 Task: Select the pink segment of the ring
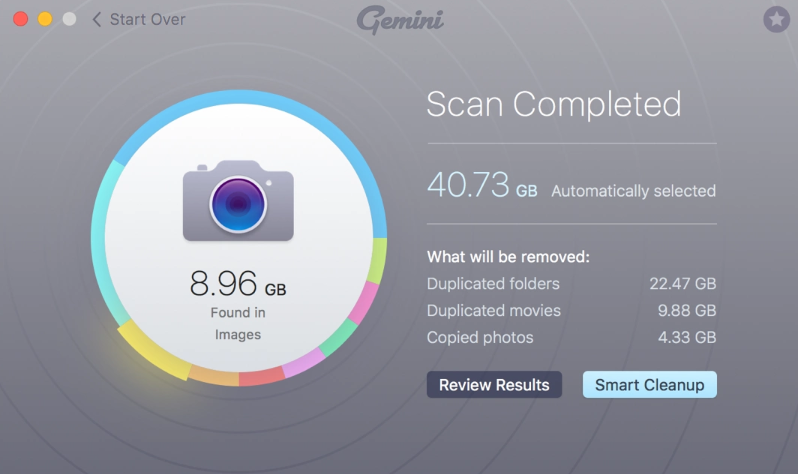click(x=362, y=302)
